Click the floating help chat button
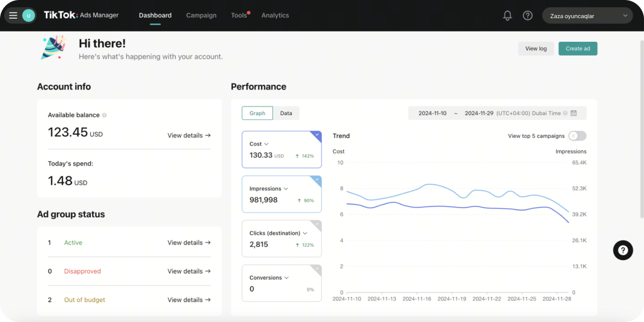Screen dimensions: 644x322 (x=623, y=250)
